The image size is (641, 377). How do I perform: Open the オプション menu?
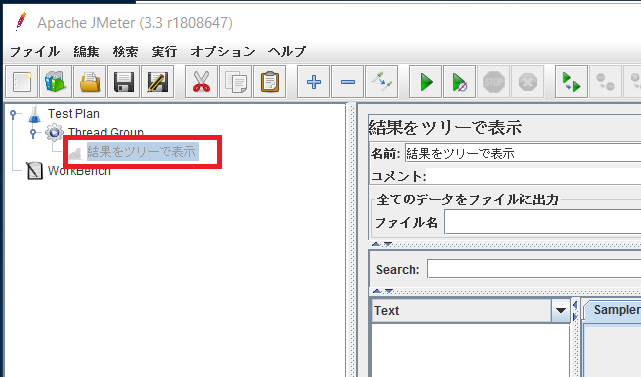coord(222,52)
